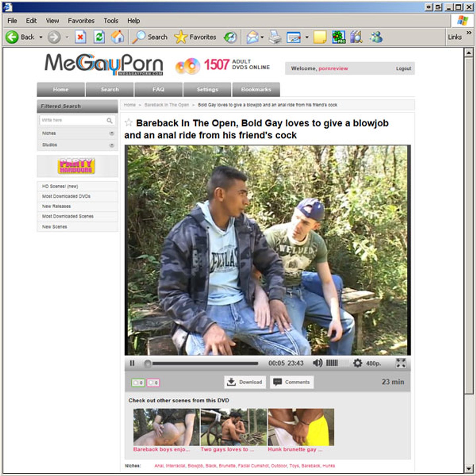This screenshot has height=476, width=476.
Task: Switch to the Bookmarks tab
Action: coord(256,90)
